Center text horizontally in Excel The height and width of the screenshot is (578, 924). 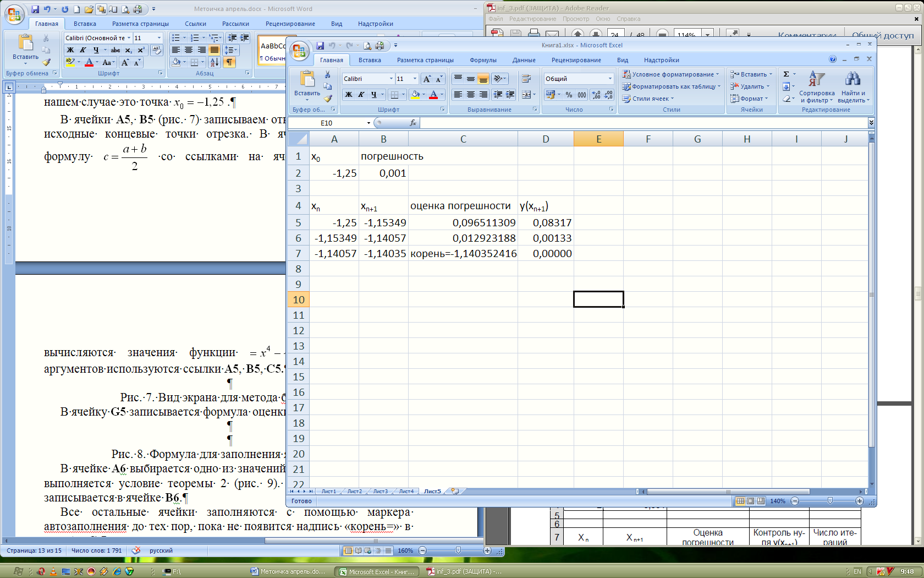471,95
